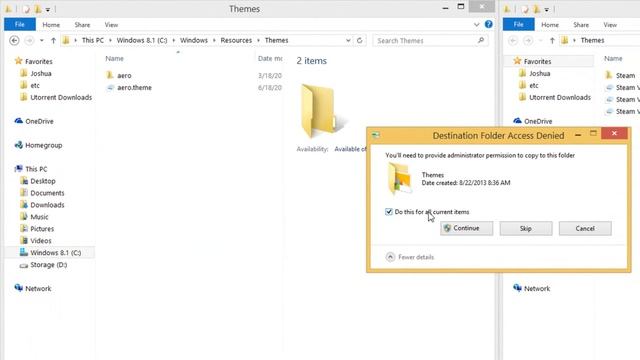Image resolution: width=640 pixels, height=360 pixels.
Task: Open Pictures under This PC
Action: [x=42, y=229]
